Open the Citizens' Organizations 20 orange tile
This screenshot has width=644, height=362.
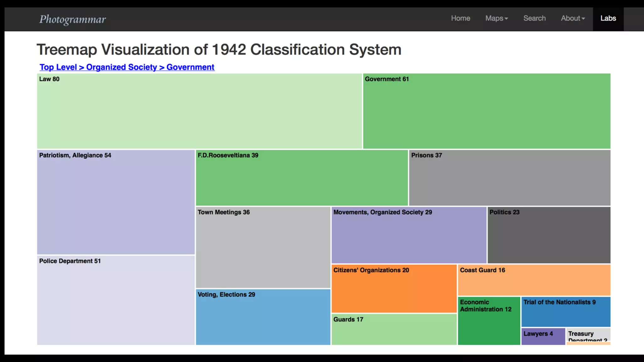pyautogui.click(x=394, y=288)
